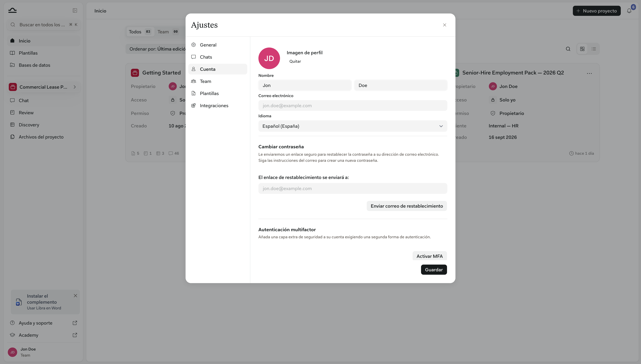The height and width of the screenshot is (364, 641).
Task: Click the last name field containing Doe
Action: tap(401, 85)
